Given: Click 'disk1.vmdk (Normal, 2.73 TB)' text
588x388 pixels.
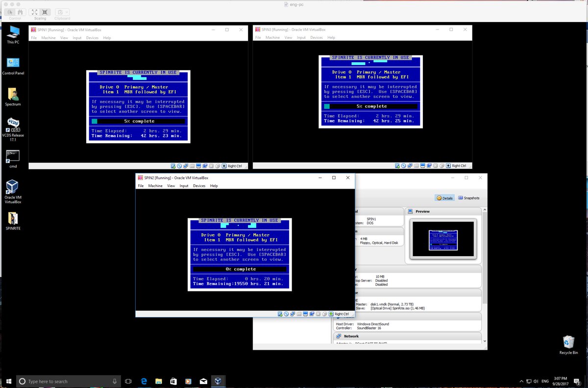Looking at the screenshot, I should [x=392, y=303].
